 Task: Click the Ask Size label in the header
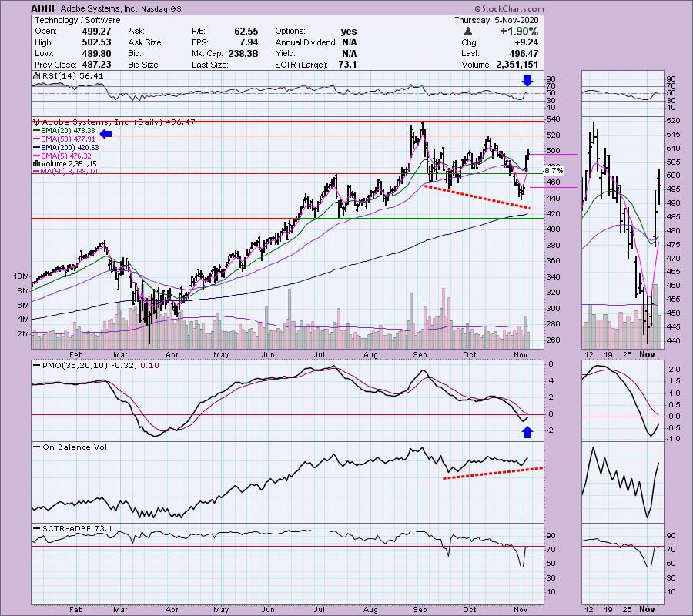click(x=146, y=42)
